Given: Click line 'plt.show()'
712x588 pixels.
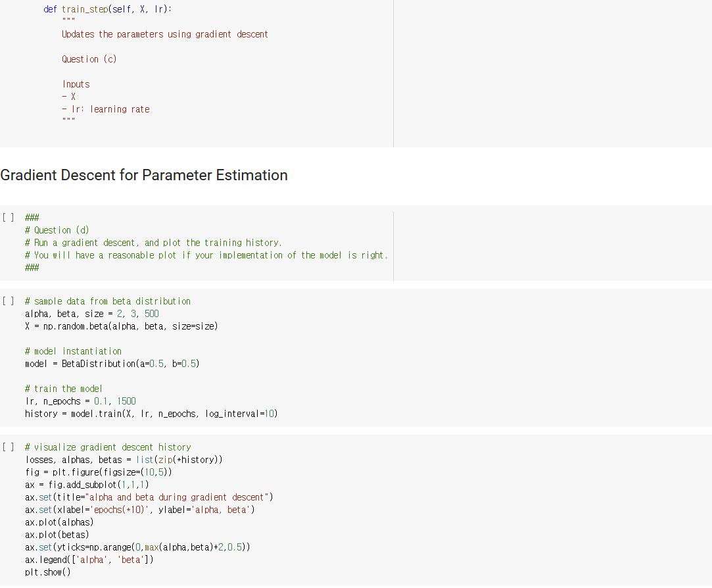Looking at the screenshot, I should (x=48, y=572).
